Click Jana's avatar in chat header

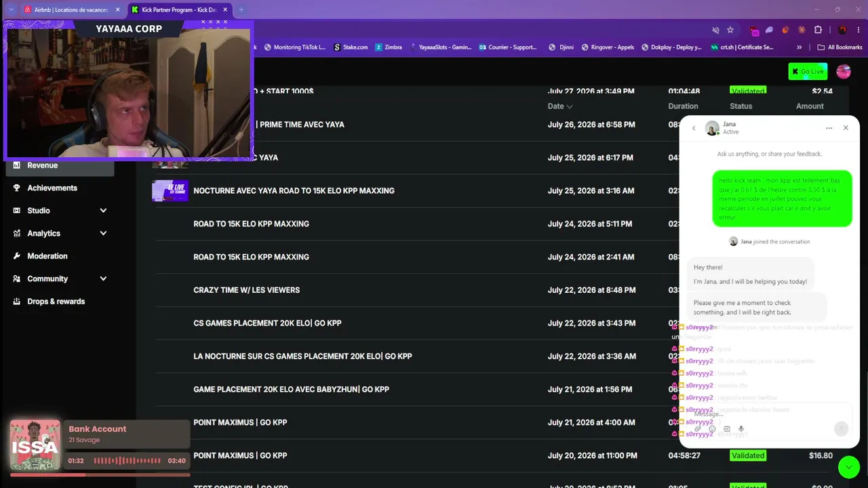tap(712, 128)
